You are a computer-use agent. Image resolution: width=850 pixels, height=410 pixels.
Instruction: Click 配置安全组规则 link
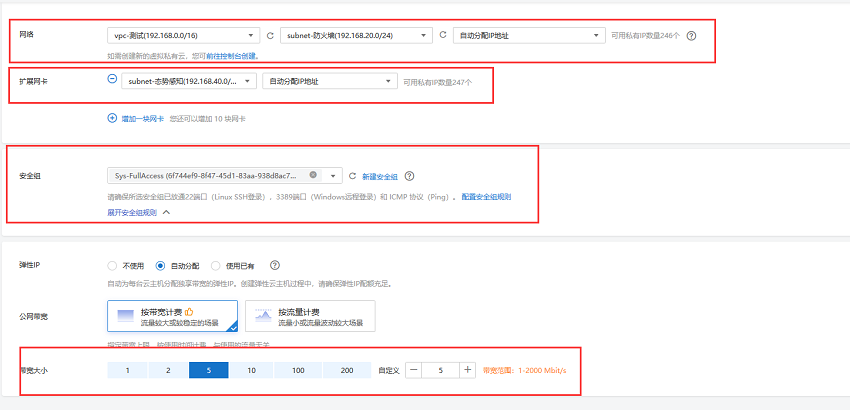tap(486, 197)
